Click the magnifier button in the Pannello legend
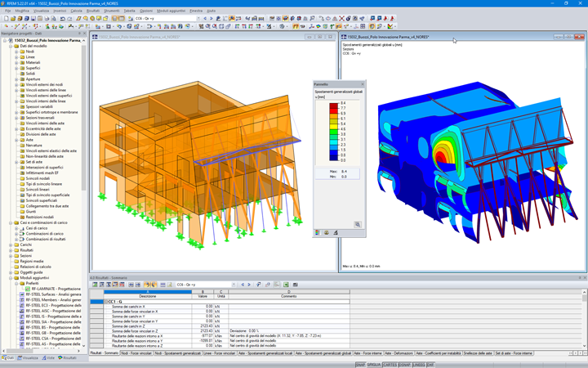This screenshot has height=368, width=588. coord(358,224)
